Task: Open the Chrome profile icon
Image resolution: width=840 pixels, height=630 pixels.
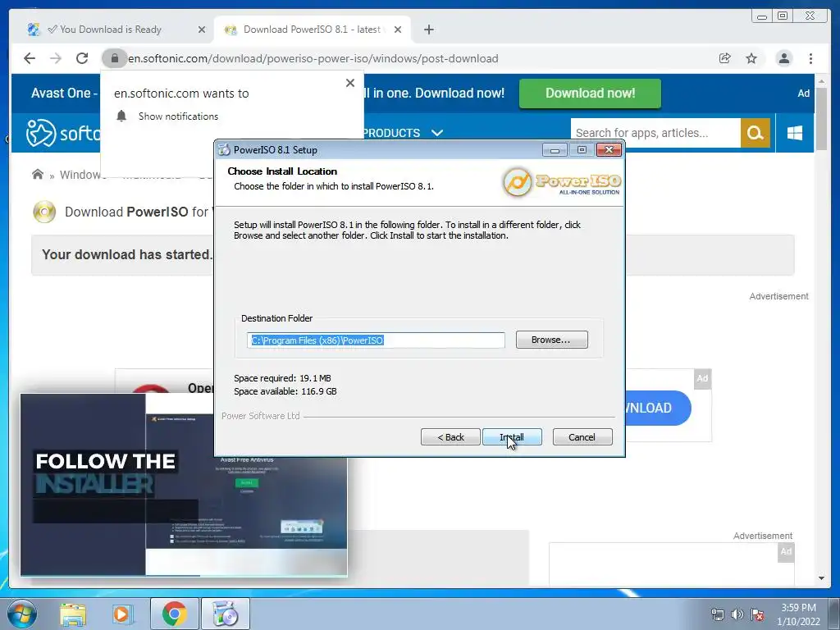Action: click(783, 58)
